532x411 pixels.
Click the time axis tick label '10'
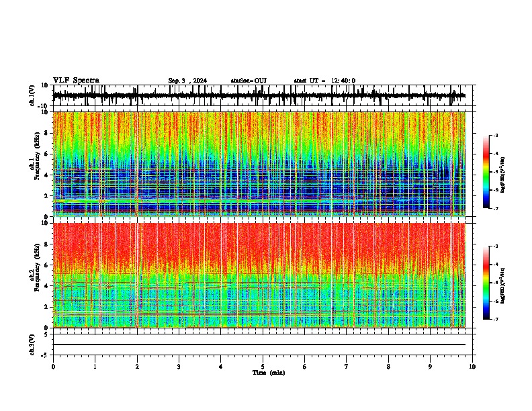tap(472, 367)
